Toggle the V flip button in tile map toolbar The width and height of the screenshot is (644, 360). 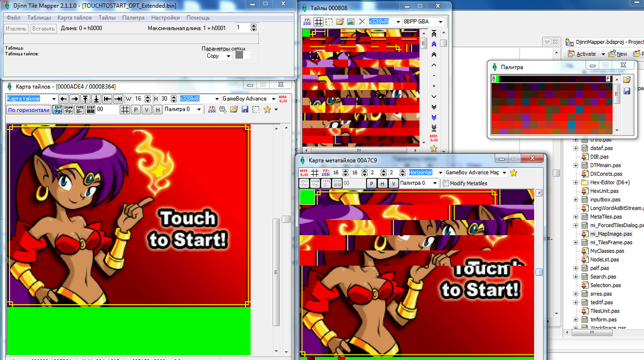pos(147,110)
